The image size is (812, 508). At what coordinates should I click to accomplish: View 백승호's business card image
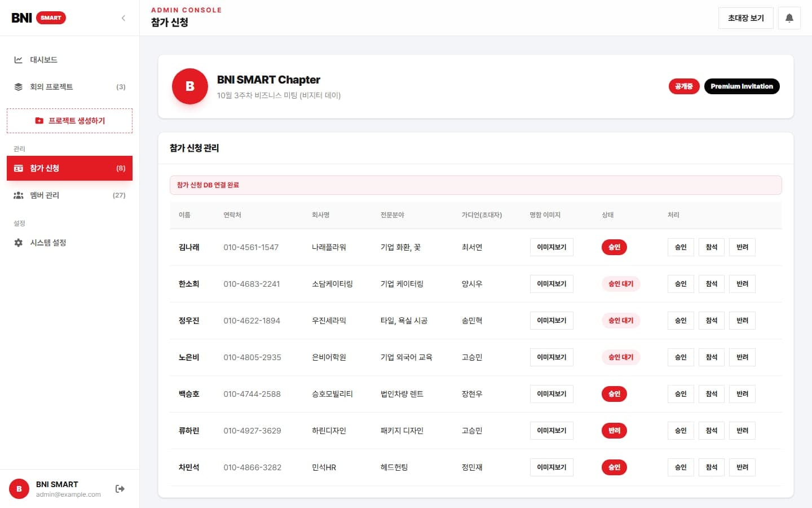click(551, 394)
